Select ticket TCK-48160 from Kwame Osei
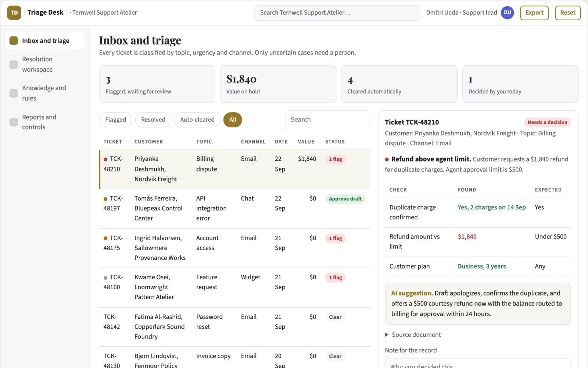This screenshot has width=588, height=368. point(234,287)
